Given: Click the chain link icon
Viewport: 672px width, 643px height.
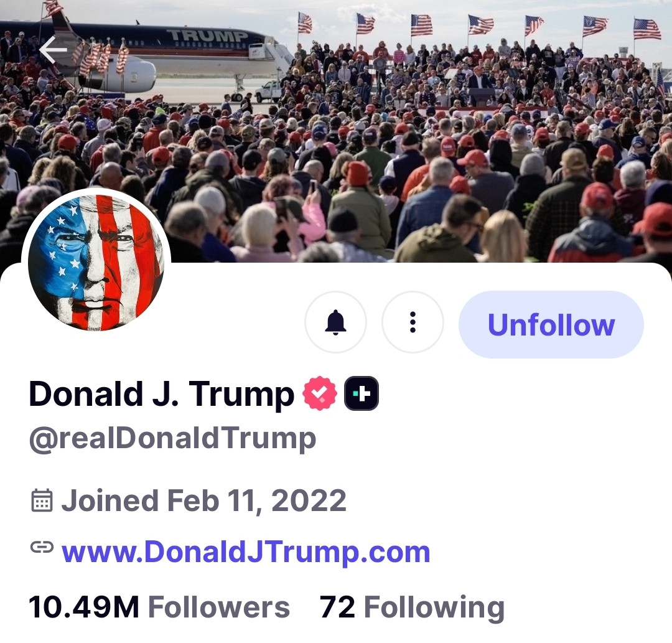Looking at the screenshot, I should pyautogui.click(x=42, y=548).
